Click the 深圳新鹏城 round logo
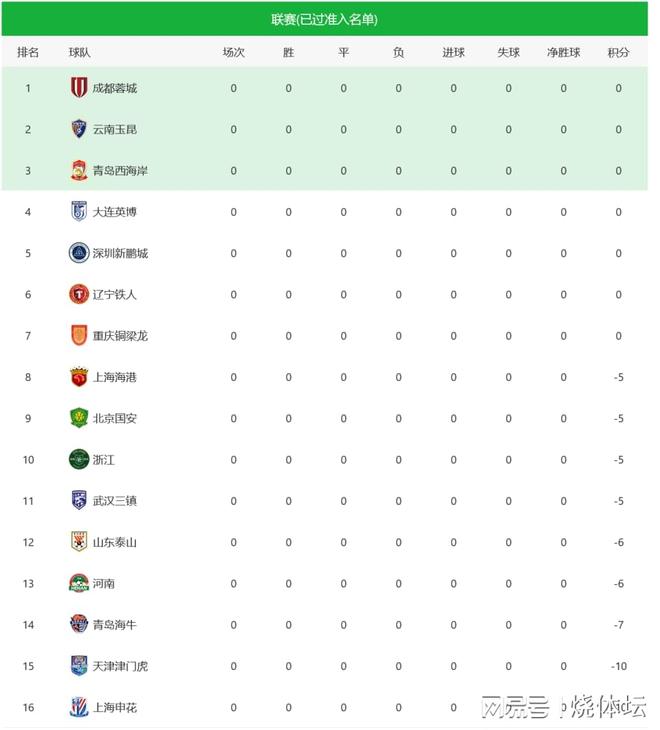Image resolution: width=660 pixels, height=730 pixels. pos(78,253)
